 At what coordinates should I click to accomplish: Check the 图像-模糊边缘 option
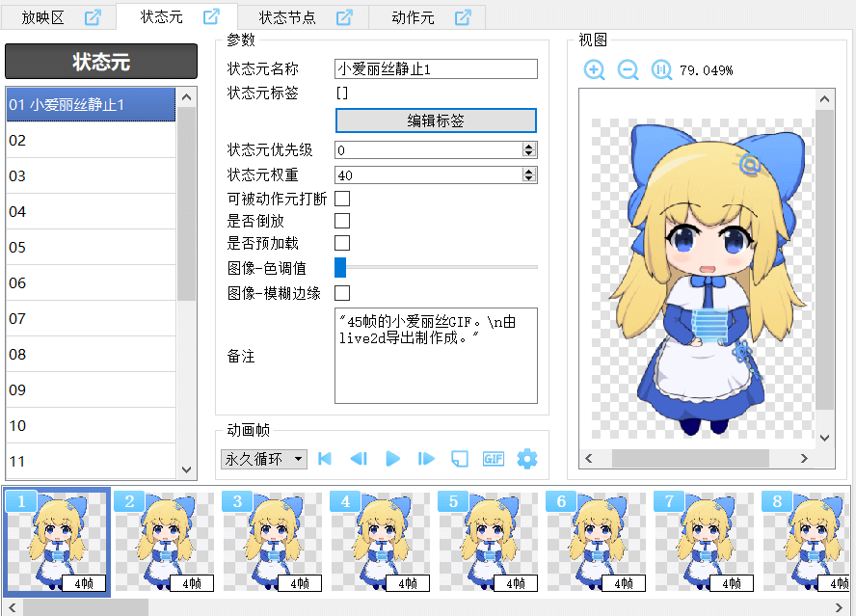tap(342, 293)
